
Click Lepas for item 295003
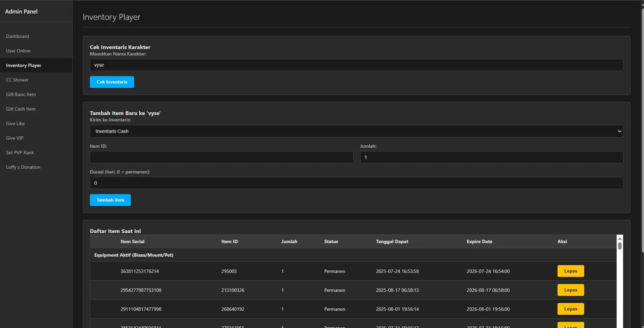(571, 271)
